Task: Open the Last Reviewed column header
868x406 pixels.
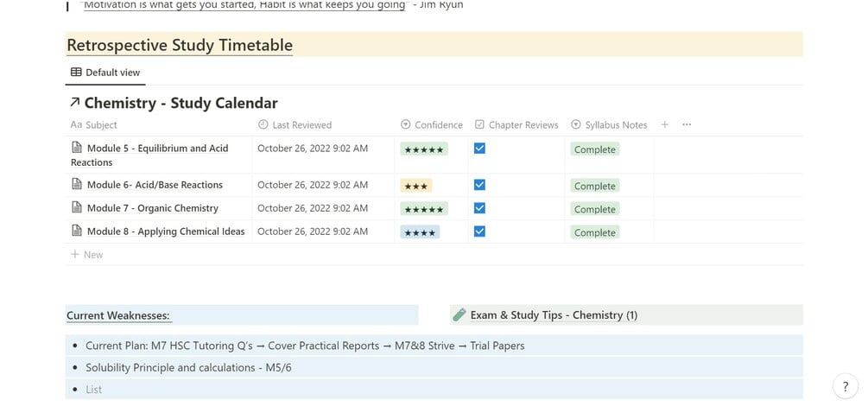Action: click(295, 125)
